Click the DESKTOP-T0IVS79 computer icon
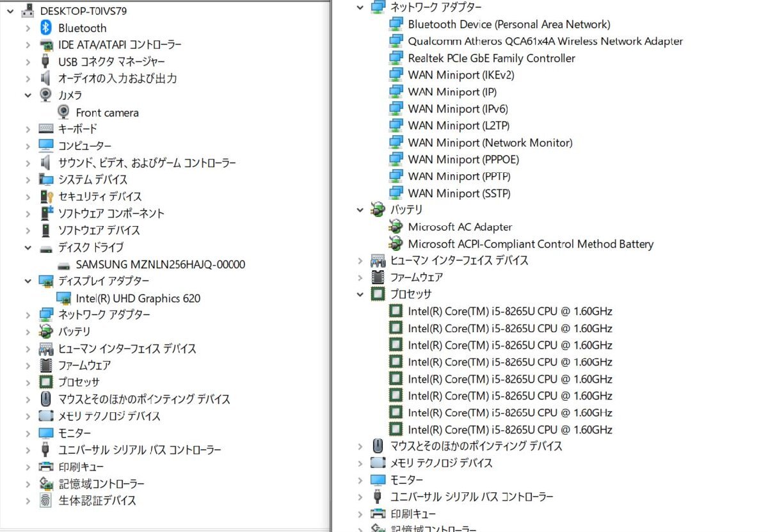Viewport: 768px width, 532px height. click(x=28, y=11)
